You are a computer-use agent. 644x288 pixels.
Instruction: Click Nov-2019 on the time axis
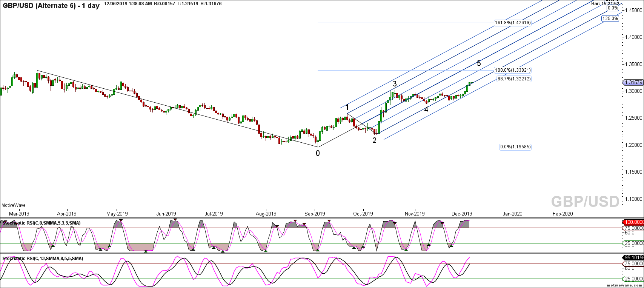pos(415,213)
